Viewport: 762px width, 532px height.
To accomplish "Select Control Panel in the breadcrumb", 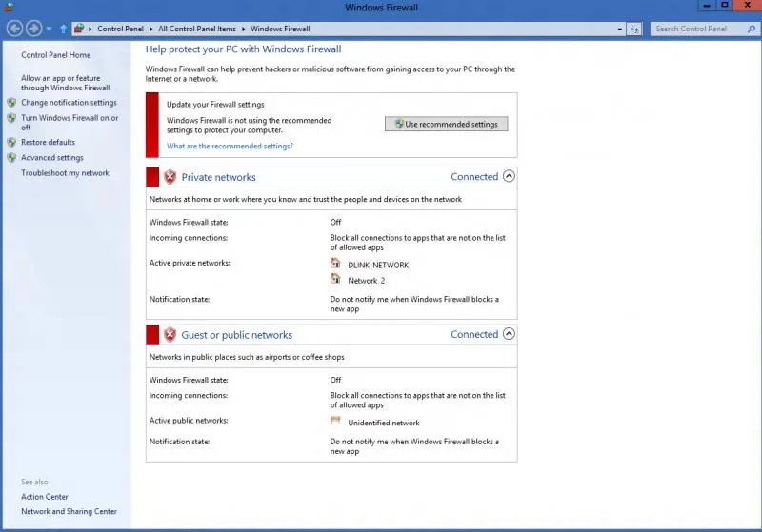I will click(120, 29).
